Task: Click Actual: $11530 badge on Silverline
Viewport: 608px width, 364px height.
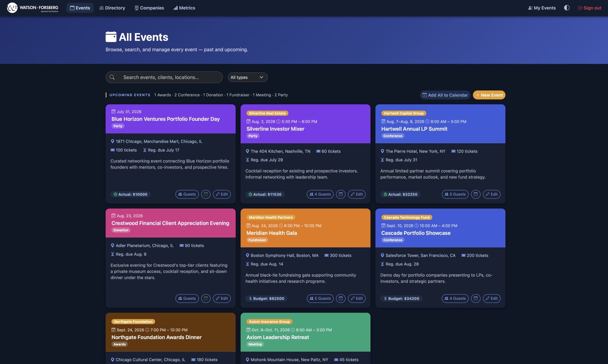Action: [x=265, y=194]
